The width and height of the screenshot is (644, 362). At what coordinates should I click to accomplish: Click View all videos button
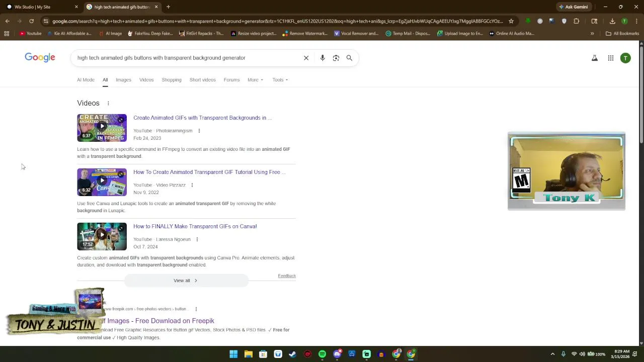click(186, 281)
